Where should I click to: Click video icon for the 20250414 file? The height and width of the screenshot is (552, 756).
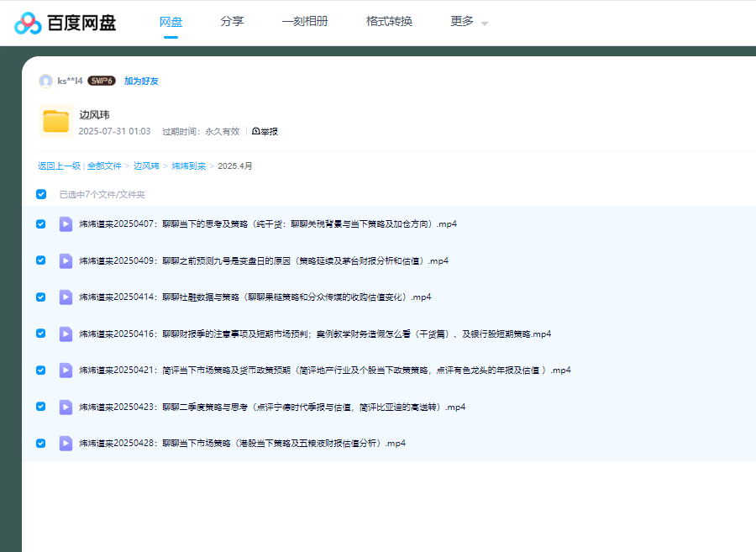tap(66, 297)
